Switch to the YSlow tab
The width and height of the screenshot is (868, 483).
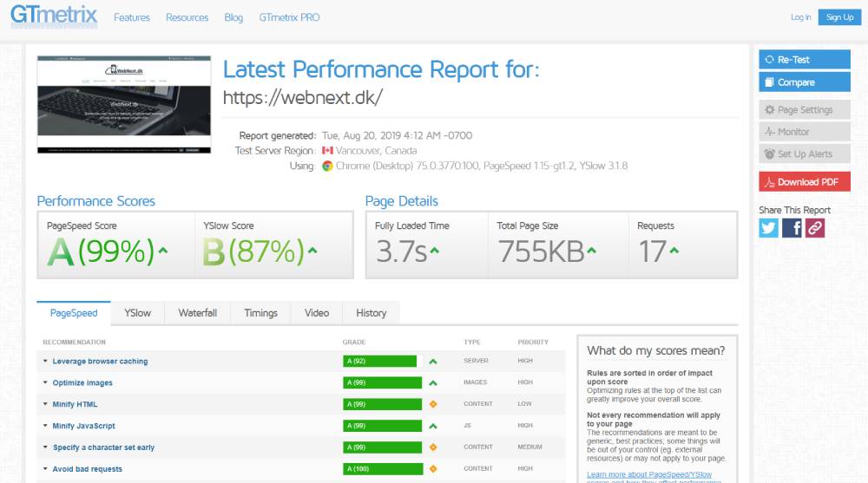[x=138, y=313]
